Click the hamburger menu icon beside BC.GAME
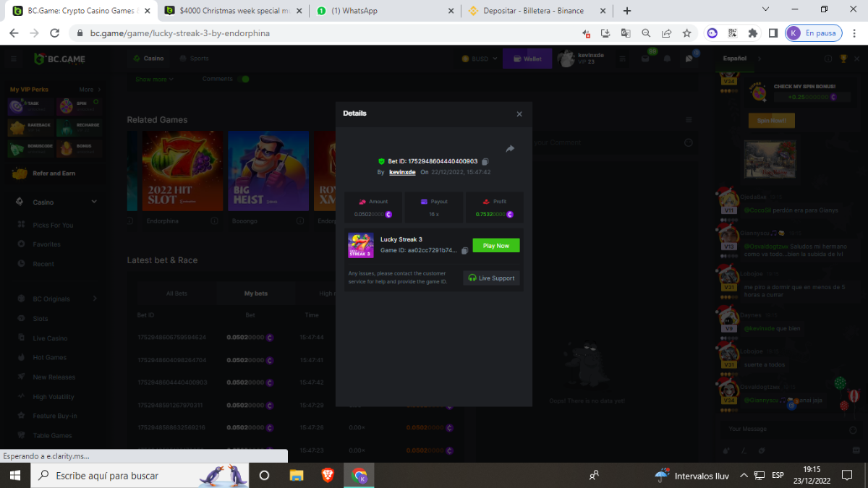 point(14,59)
